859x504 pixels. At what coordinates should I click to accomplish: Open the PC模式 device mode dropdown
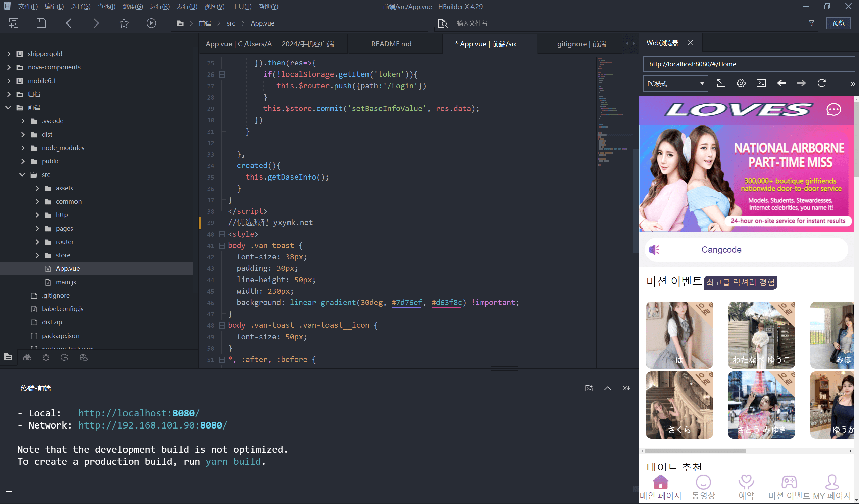click(675, 84)
